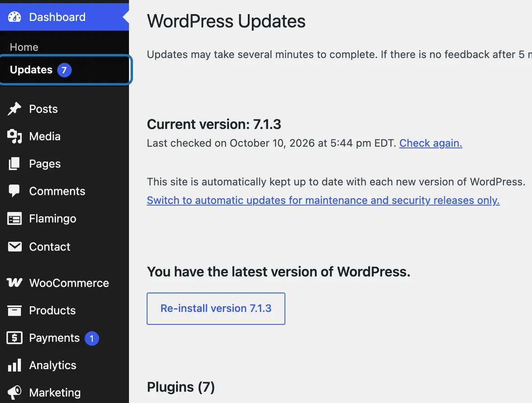Click 'This site is automatically kept up to date' text
The image size is (532, 403).
pyautogui.click(x=336, y=182)
